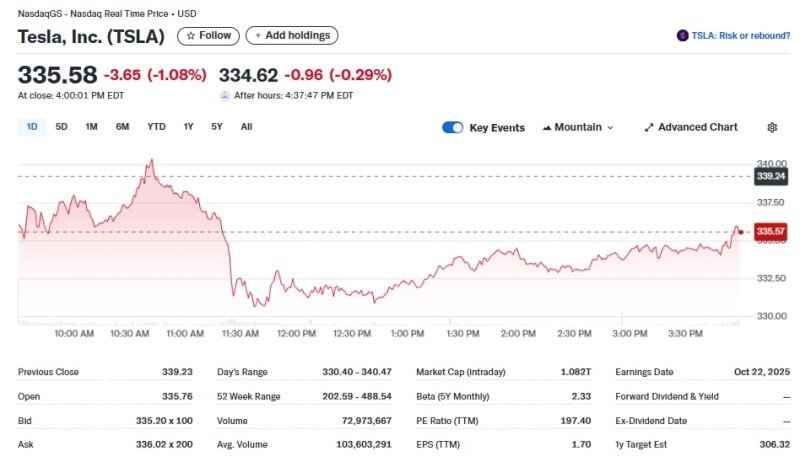Image resolution: width=800 pixels, height=462 pixels.
Task: Show the 6M chart range
Action: (x=122, y=127)
